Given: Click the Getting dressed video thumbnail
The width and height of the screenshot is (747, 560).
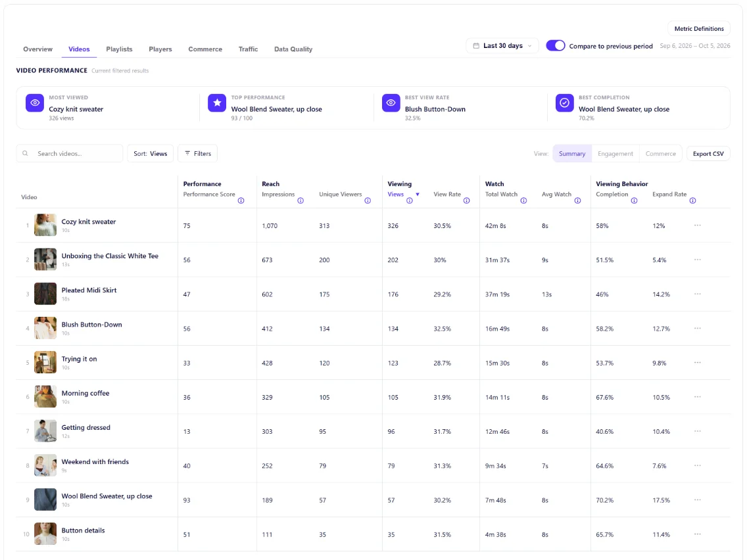Looking at the screenshot, I should [x=45, y=431].
